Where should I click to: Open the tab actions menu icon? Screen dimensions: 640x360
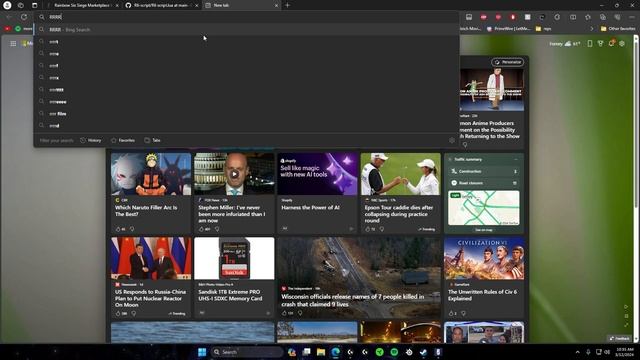[x=34, y=5]
